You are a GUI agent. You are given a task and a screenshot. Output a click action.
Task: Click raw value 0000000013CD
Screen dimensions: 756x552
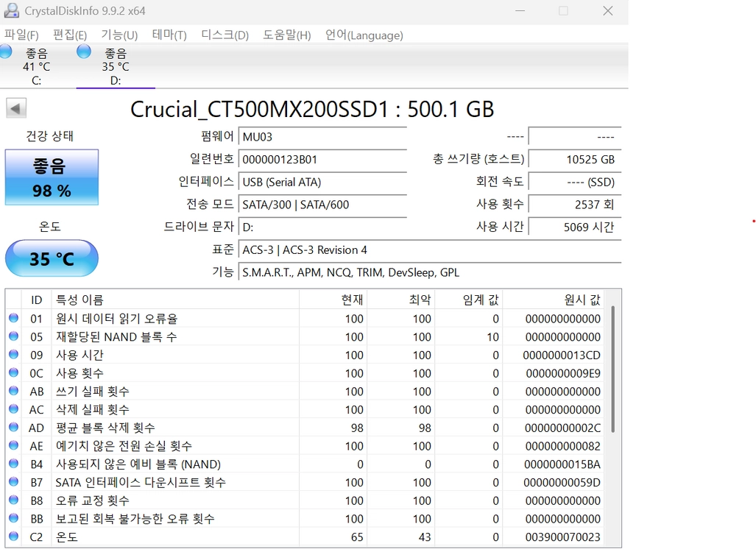(562, 355)
